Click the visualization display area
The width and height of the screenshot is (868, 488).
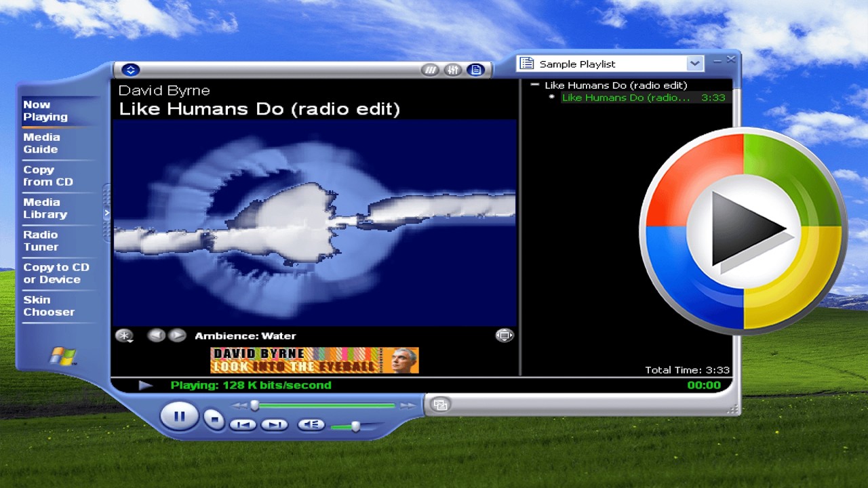314,223
